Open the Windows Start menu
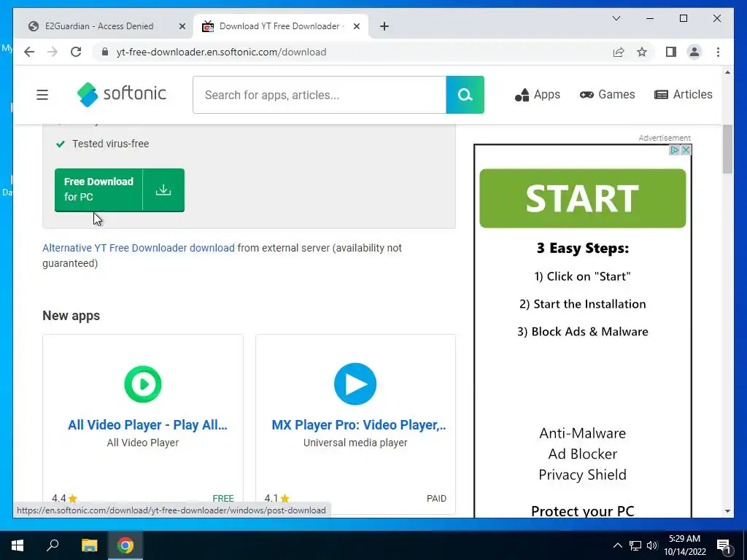The width and height of the screenshot is (747, 560). click(18, 545)
